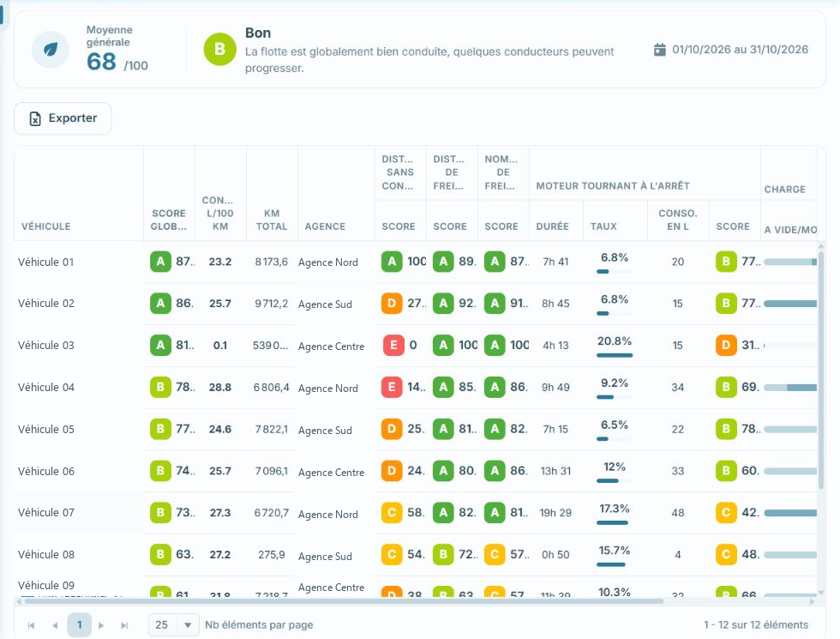Viewport: 840px width, 639px height.
Task: Click Agence Centre in Véhicule 03 row
Action: [331, 347]
